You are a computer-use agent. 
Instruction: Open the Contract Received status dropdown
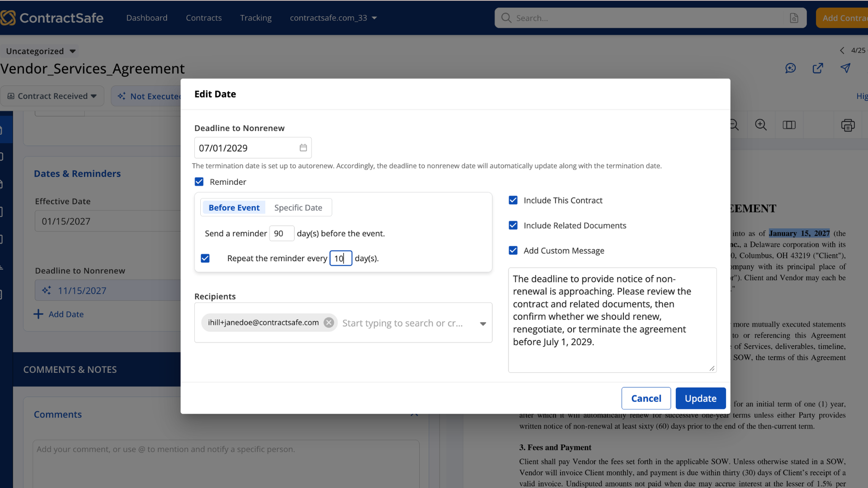click(x=52, y=96)
